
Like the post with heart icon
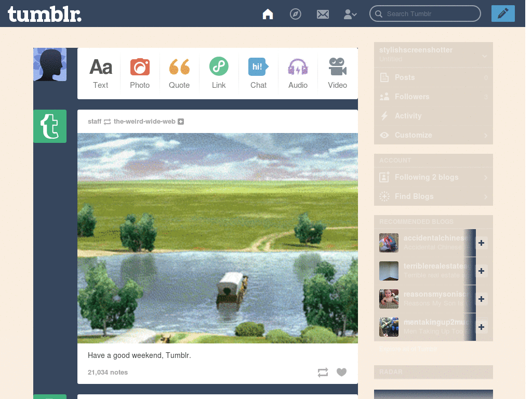pos(341,372)
